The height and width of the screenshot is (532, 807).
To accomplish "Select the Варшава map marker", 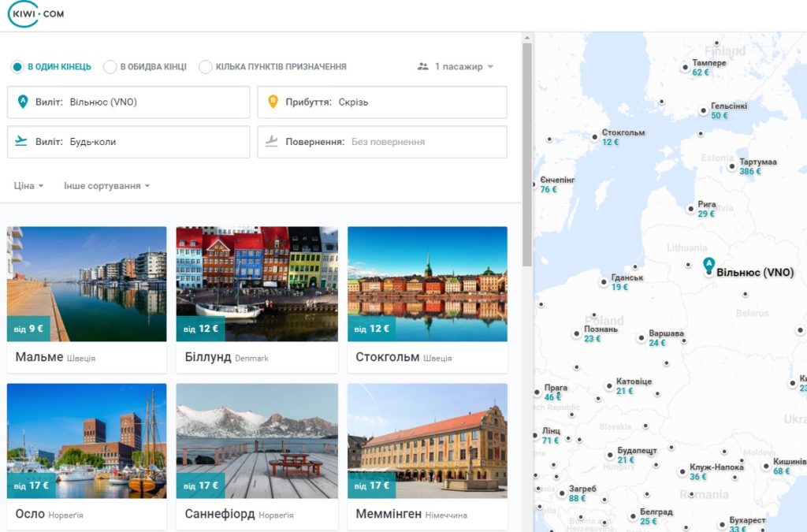I will (642, 338).
